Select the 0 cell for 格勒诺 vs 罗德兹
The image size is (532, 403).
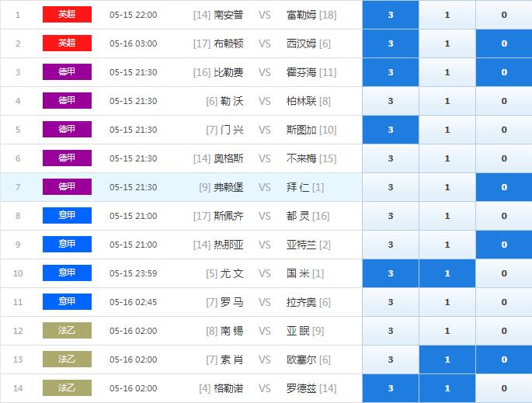(503, 388)
